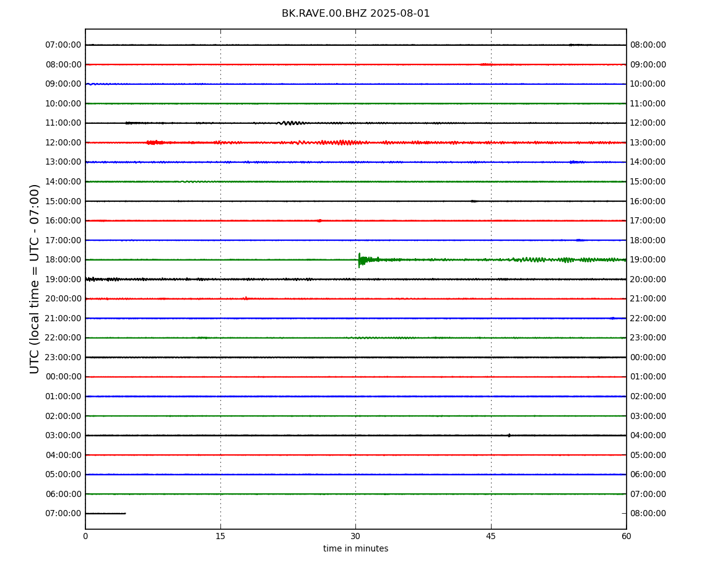Click the left-axis 20:00:00 label

[x=64, y=299]
